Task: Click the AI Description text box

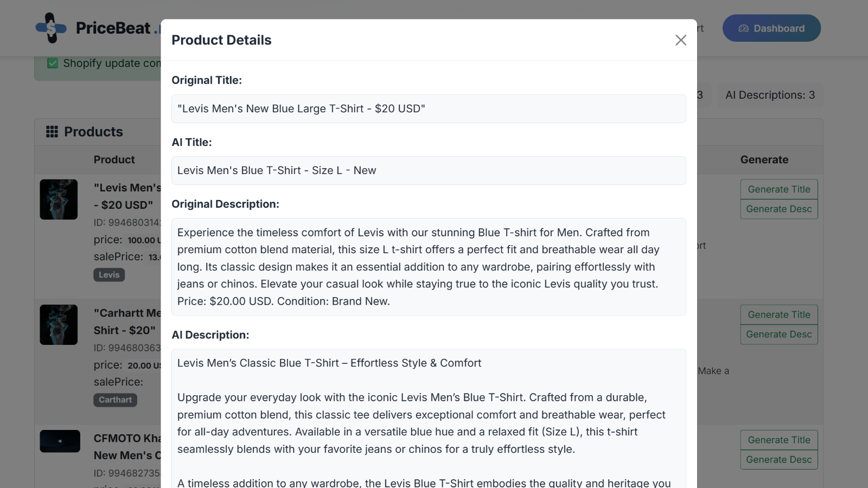Action: tap(429, 418)
